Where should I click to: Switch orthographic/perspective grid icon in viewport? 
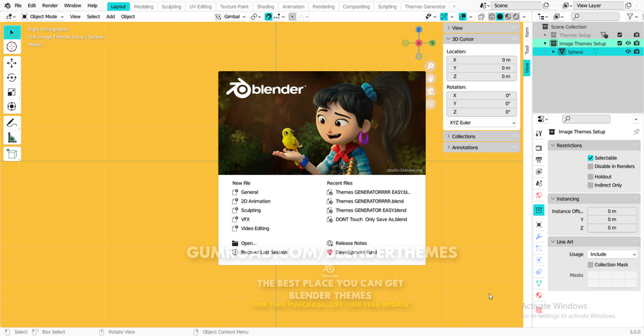tap(431, 104)
